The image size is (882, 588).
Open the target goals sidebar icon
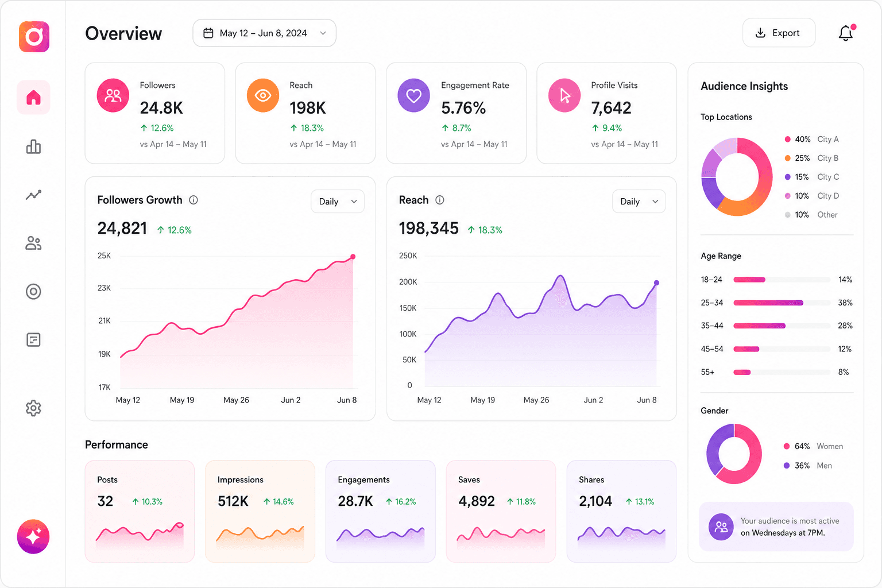(33, 292)
